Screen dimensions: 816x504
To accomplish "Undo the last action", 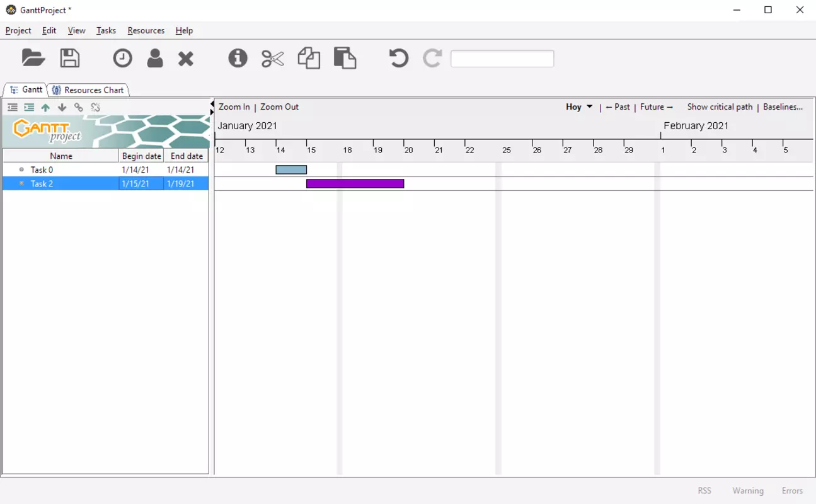I will pos(398,58).
